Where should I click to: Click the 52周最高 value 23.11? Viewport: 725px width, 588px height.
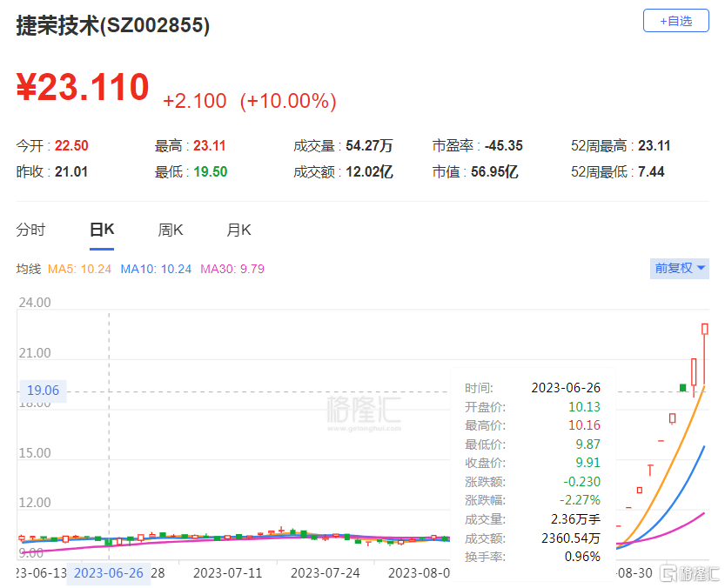coord(655,145)
